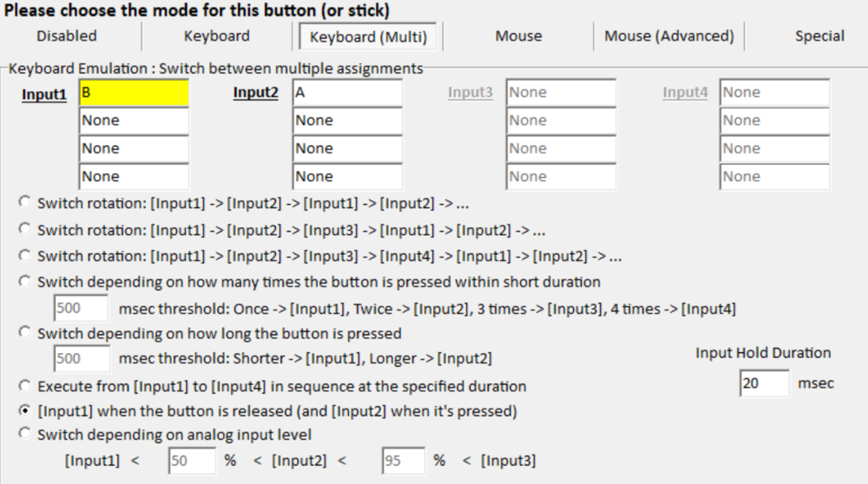Viewport: 868px width, 484px height.
Task: Select Input1 when button is released option
Action: point(25,410)
